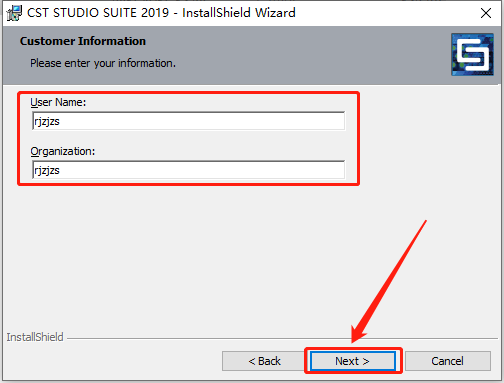
Task: Click the Customer Information heading
Action: (x=83, y=41)
